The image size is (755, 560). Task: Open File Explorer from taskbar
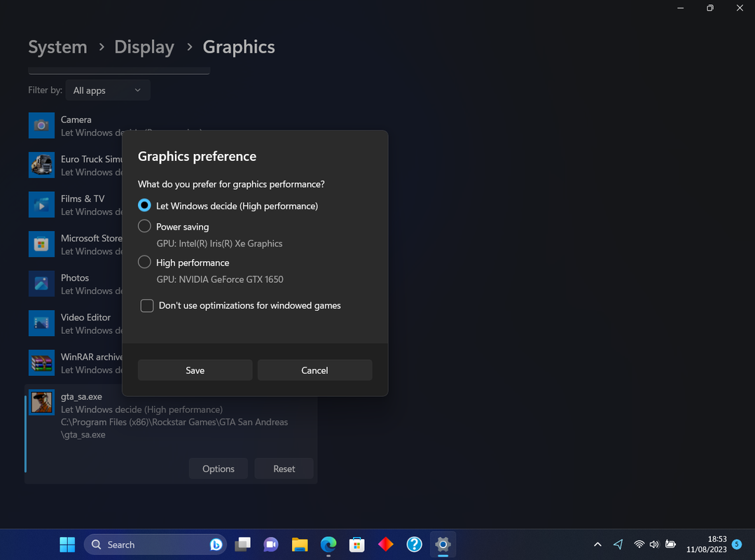coord(300,545)
